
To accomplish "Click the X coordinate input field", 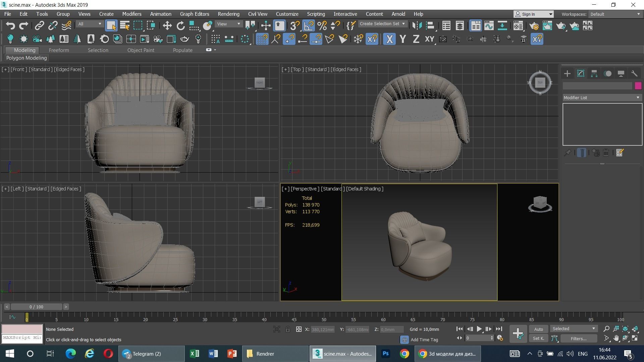I will click(x=323, y=329).
